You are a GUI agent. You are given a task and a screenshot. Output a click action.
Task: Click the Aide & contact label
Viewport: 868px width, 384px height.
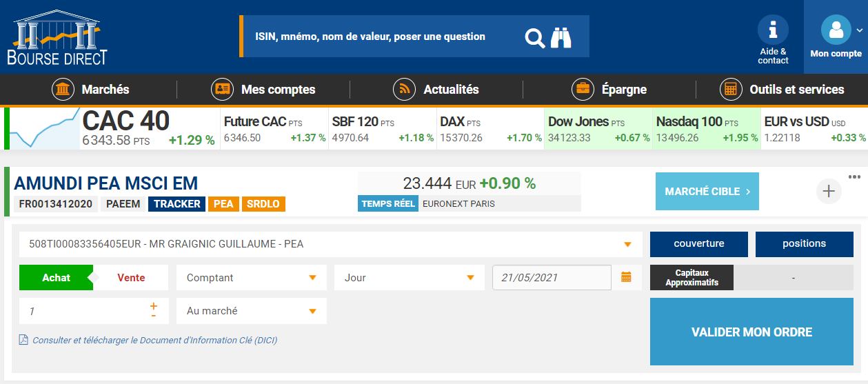(x=773, y=56)
